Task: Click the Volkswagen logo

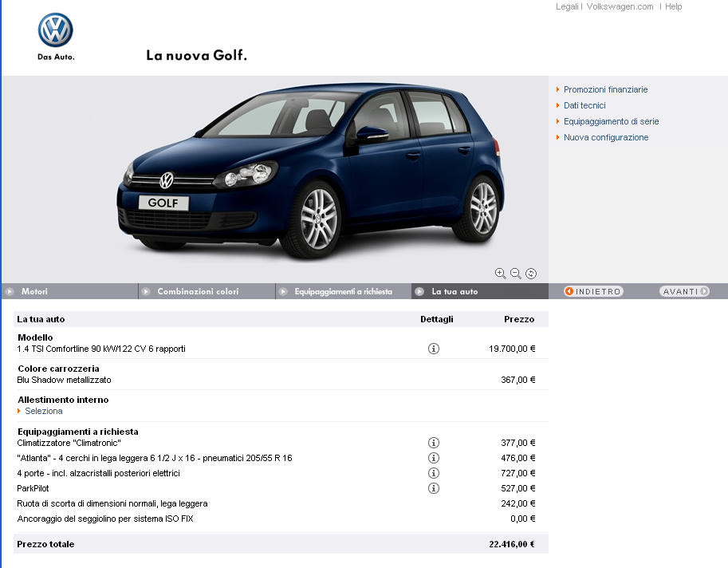Action: pos(56,30)
